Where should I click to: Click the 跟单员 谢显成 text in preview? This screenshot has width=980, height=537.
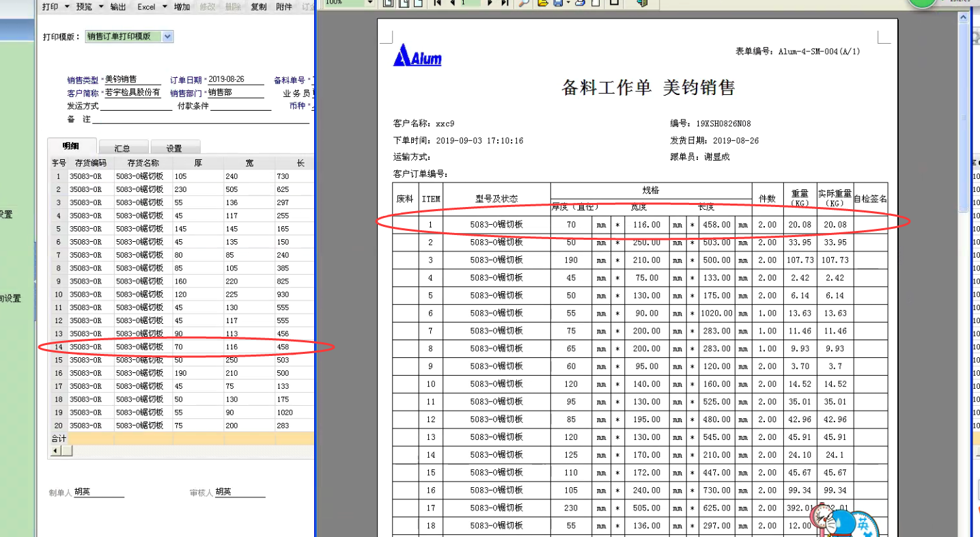click(699, 157)
